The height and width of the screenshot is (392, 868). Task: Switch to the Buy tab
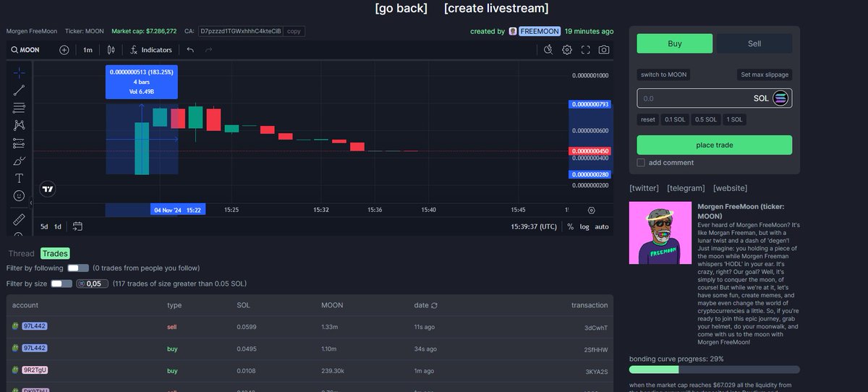[x=674, y=43]
